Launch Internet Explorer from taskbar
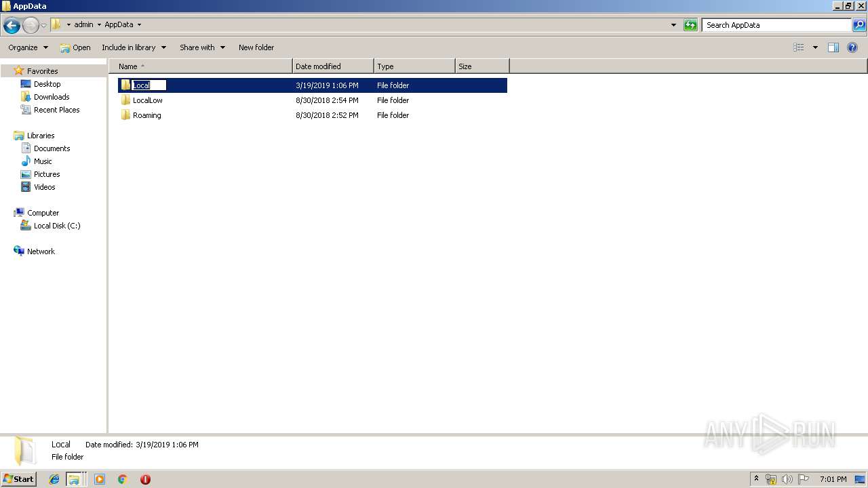Screen dimensions: 868x488 (54, 479)
